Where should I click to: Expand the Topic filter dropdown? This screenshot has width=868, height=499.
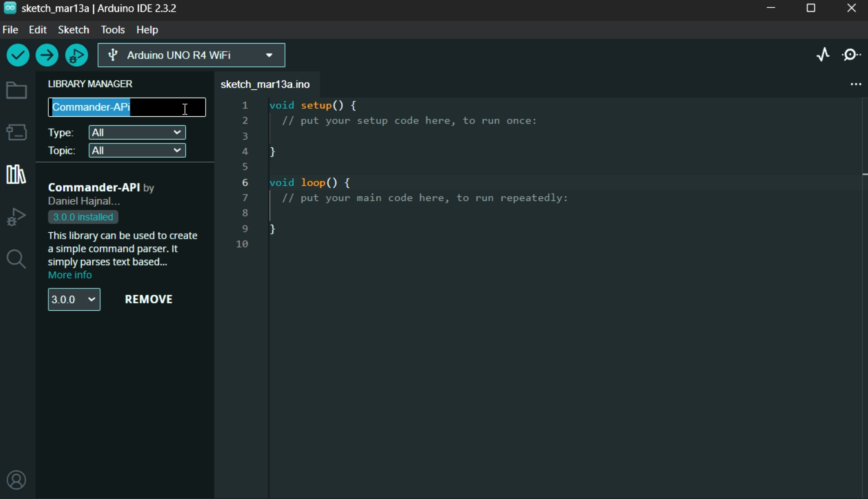click(x=137, y=150)
